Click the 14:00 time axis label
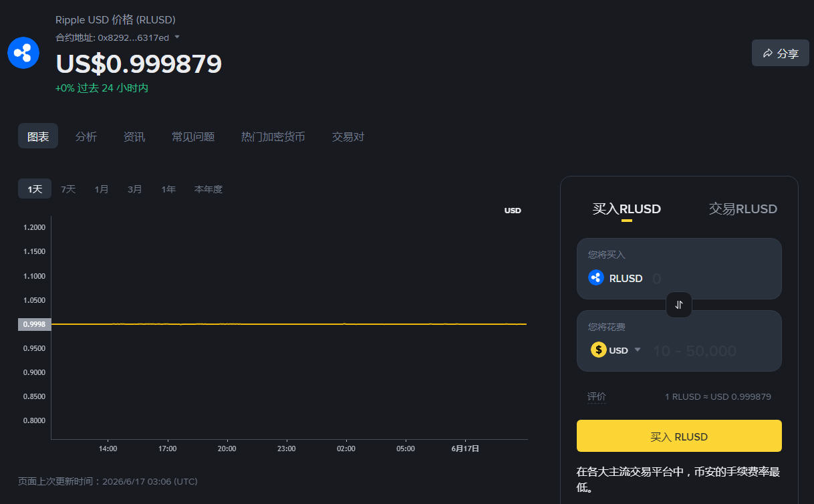This screenshot has height=504, width=814. (108, 449)
